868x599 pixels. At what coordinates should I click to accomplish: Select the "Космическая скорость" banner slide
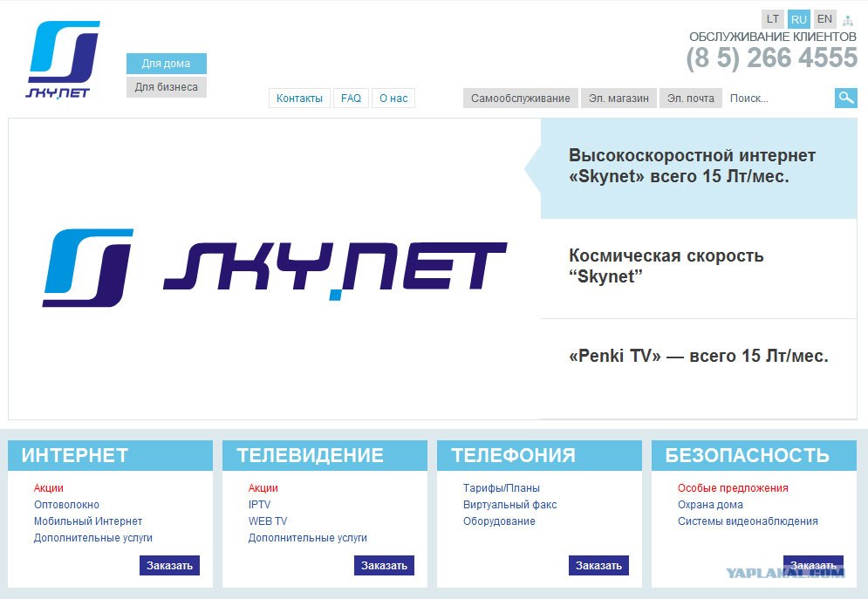click(x=699, y=269)
